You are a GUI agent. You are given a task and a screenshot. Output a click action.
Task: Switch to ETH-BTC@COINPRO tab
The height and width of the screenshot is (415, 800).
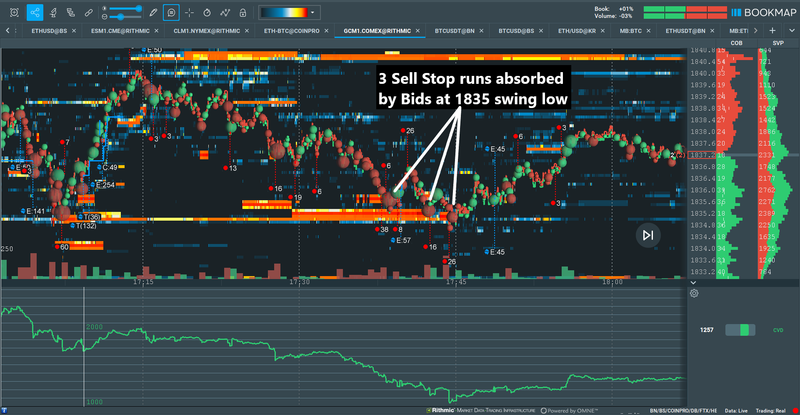[292, 31]
